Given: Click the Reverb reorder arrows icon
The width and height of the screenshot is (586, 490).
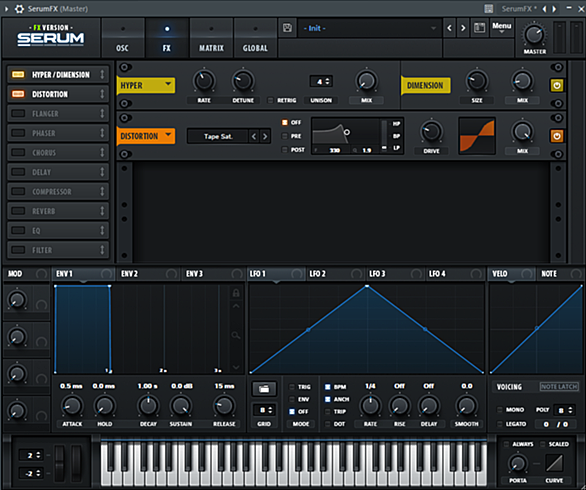Looking at the screenshot, I should (x=102, y=211).
